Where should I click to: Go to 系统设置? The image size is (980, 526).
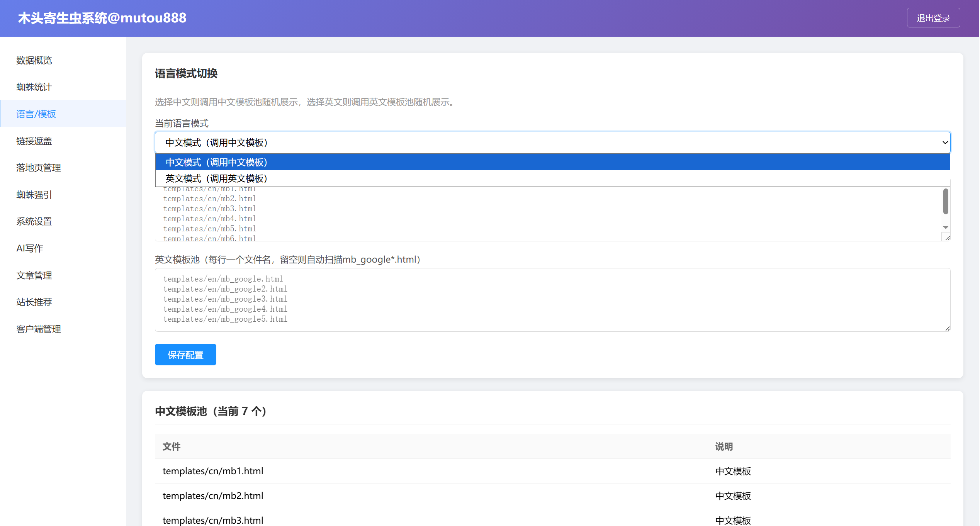[x=63, y=221]
